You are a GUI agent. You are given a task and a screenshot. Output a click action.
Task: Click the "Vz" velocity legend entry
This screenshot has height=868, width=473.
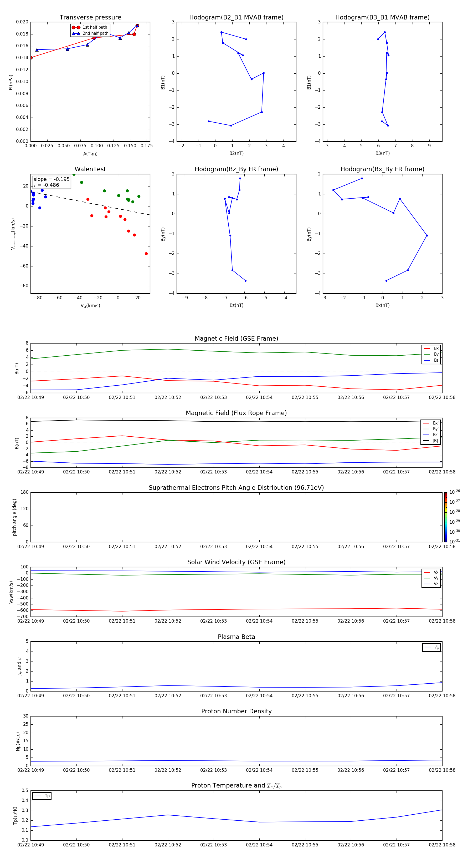click(431, 584)
